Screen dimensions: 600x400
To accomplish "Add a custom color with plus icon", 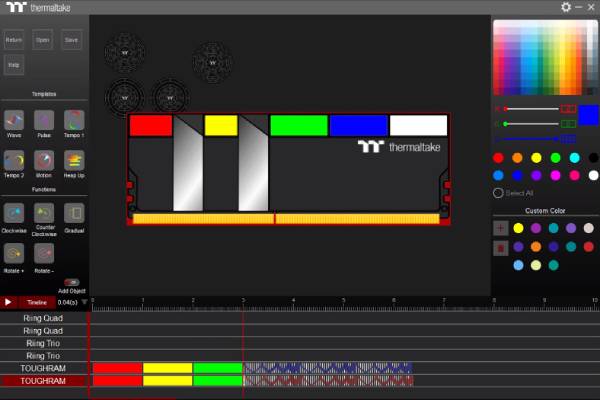I will click(501, 228).
